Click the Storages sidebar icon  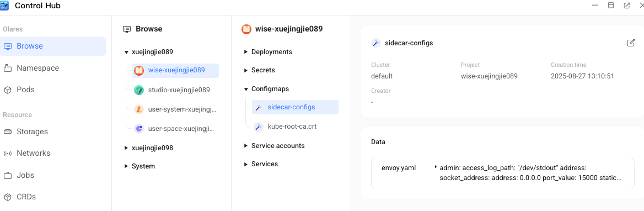click(7, 131)
